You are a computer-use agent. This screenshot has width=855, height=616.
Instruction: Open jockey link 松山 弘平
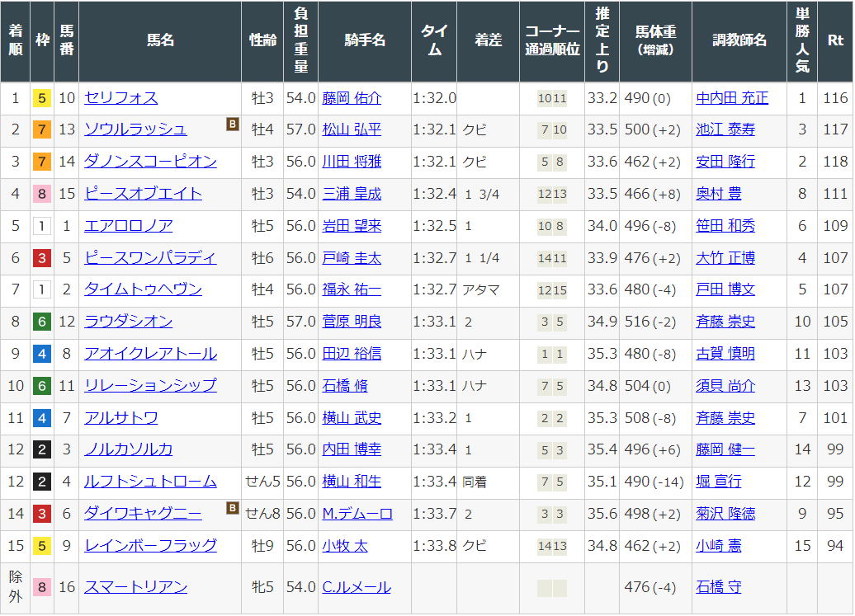[x=352, y=129]
